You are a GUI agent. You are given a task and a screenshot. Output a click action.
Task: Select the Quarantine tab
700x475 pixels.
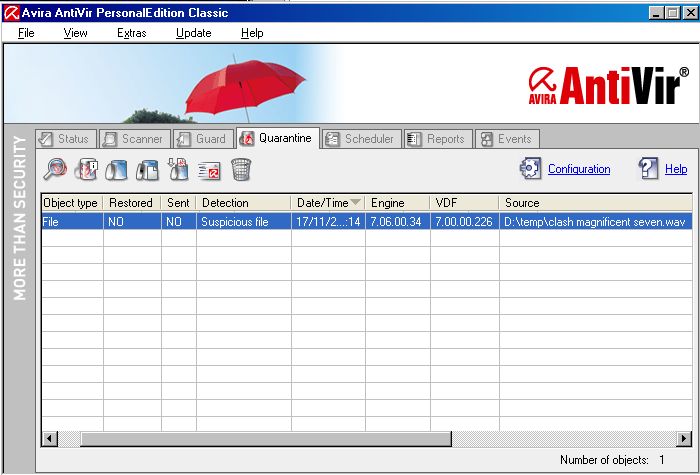[x=278, y=138]
